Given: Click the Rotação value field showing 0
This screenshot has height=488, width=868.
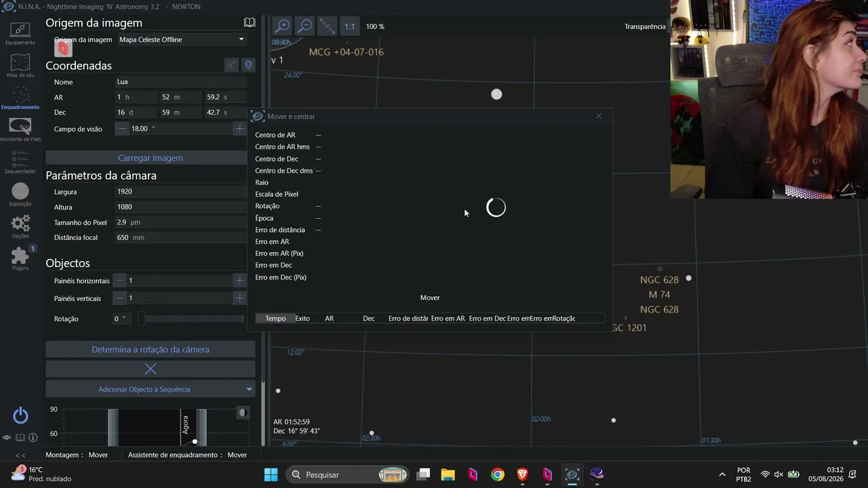Looking at the screenshot, I should pyautogui.click(x=122, y=319).
